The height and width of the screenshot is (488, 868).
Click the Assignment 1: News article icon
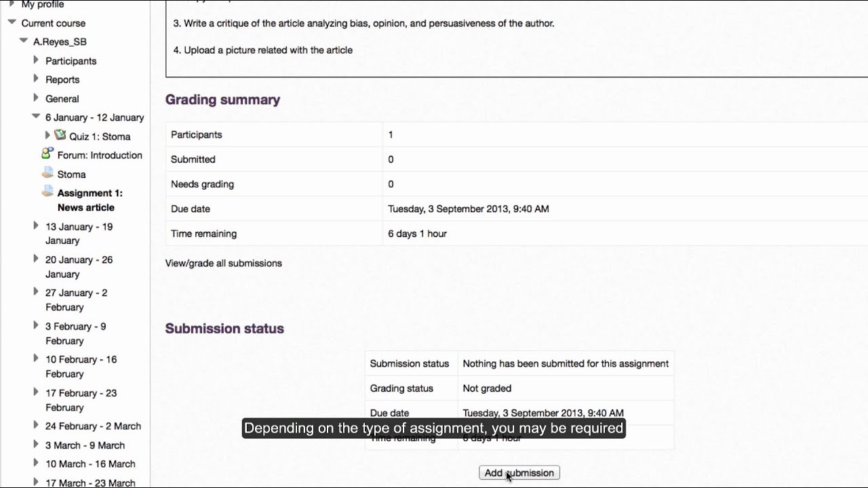[47, 191]
